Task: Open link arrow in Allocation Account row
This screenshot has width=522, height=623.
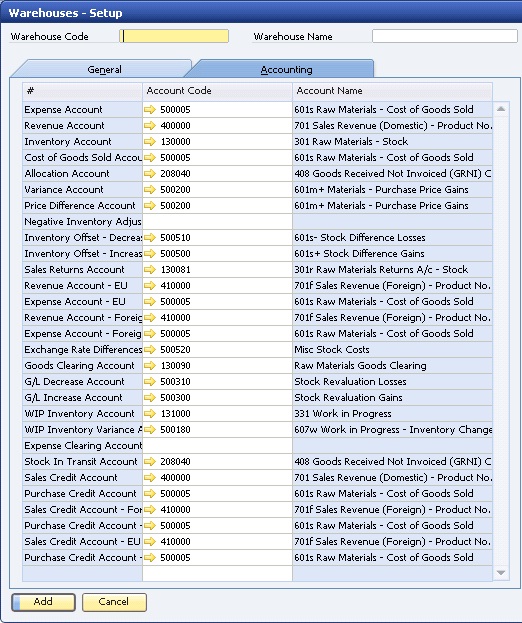Action: [150, 174]
